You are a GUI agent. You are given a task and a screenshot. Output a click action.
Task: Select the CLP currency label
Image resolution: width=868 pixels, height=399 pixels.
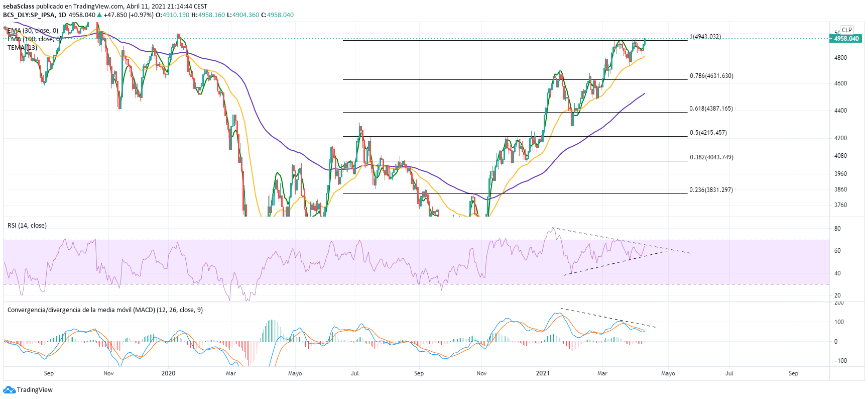coord(847,30)
